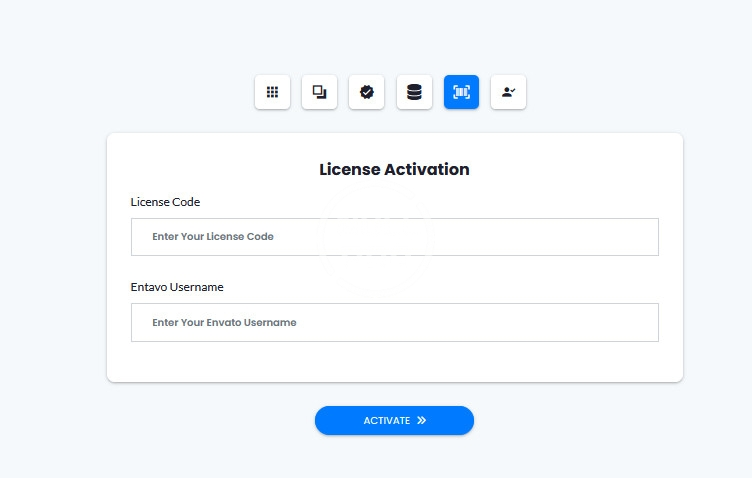Click the right end of Username box

pyautogui.click(x=640, y=322)
